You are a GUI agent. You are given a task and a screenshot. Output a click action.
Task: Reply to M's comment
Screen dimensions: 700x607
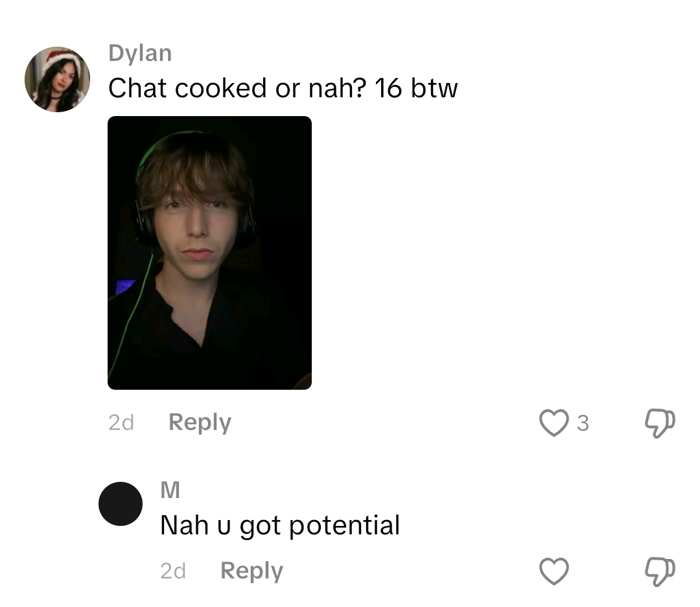251,571
